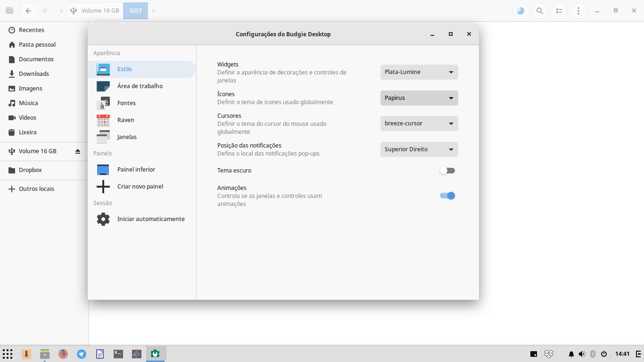Open Raven sidebar settings

pyautogui.click(x=125, y=120)
